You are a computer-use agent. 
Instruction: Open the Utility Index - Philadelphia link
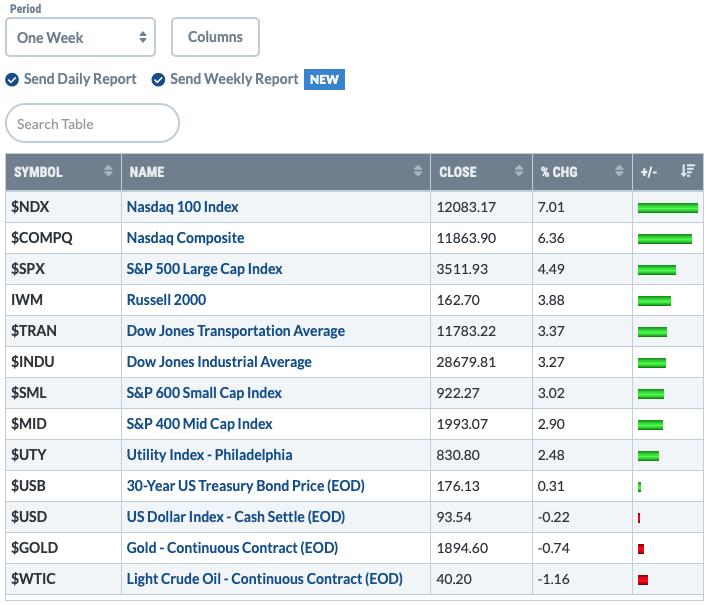[209, 455]
